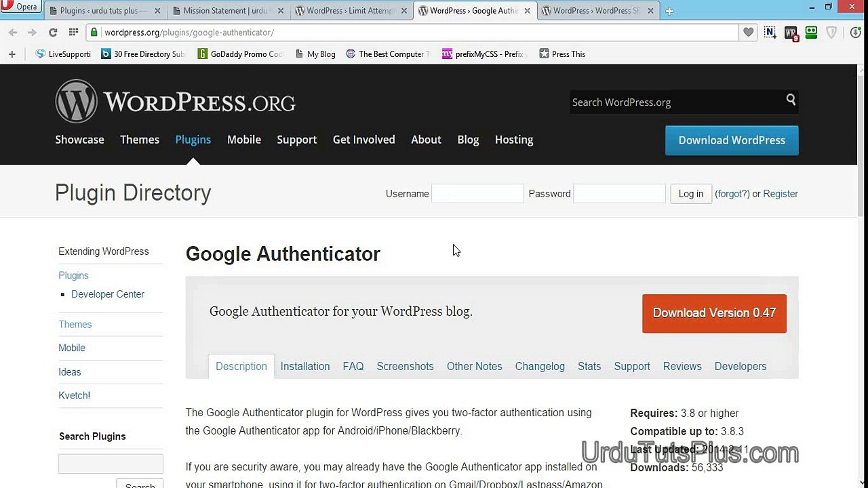Close the Plugins urdu tuts plus tab

pos(157,11)
